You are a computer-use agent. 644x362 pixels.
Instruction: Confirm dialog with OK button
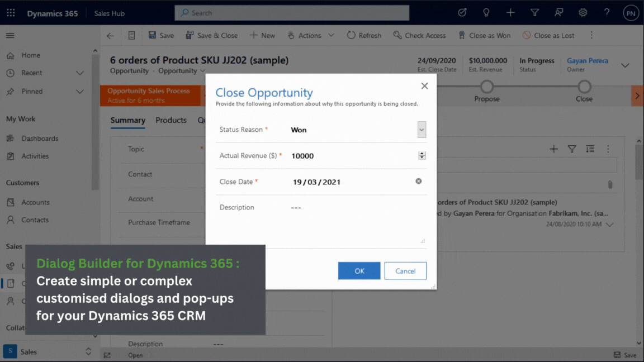[359, 271]
